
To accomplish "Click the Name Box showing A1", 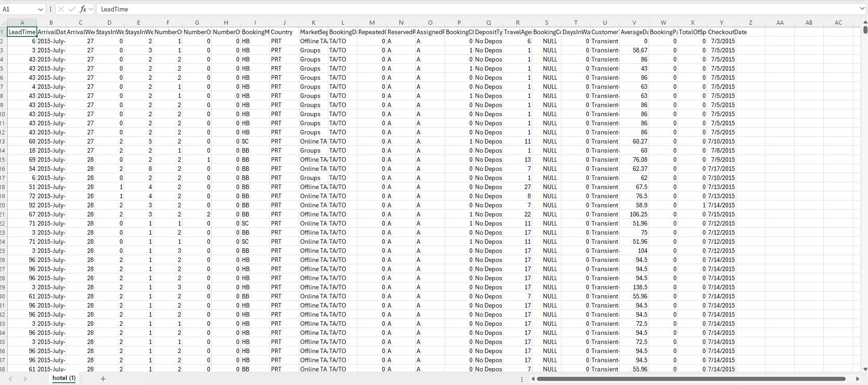I will point(19,9).
